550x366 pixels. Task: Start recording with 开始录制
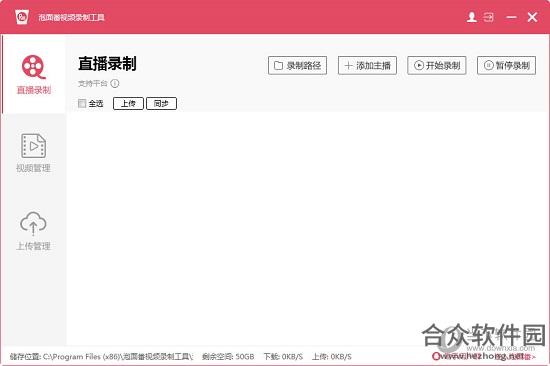(x=437, y=65)
